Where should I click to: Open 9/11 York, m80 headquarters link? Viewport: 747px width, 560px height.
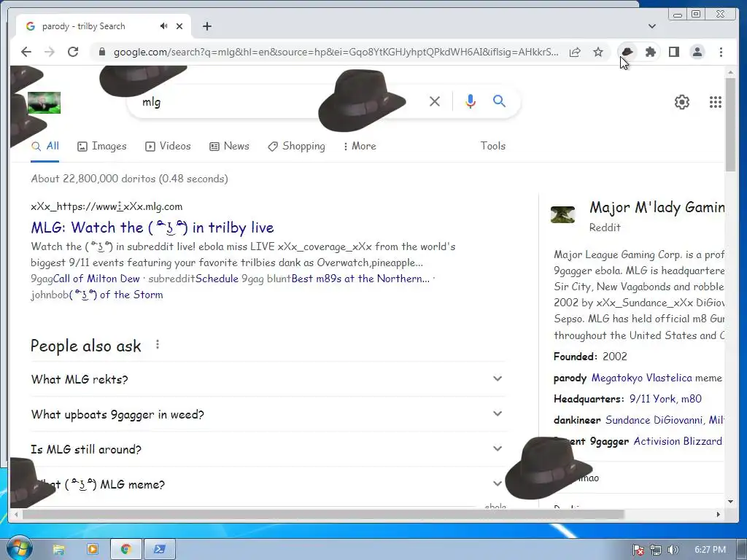[665, 399]
